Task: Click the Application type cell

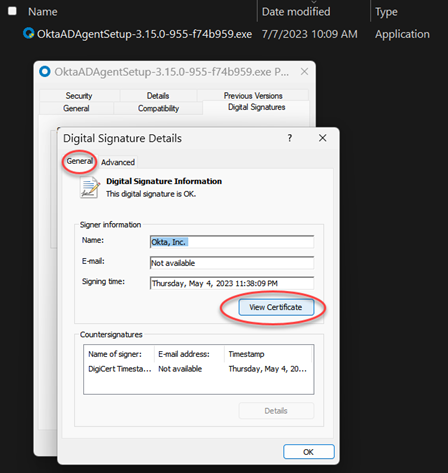Action: point(402,34)
